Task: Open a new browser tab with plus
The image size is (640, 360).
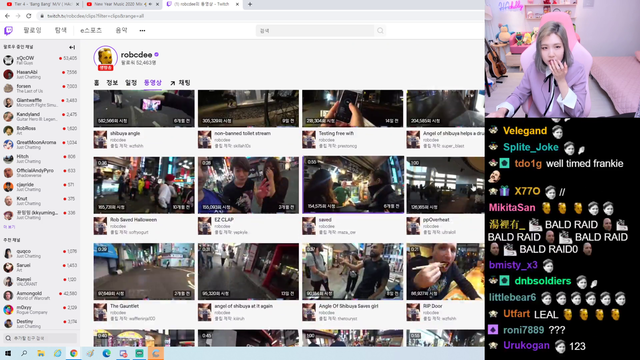Action: tap(250, 4)
